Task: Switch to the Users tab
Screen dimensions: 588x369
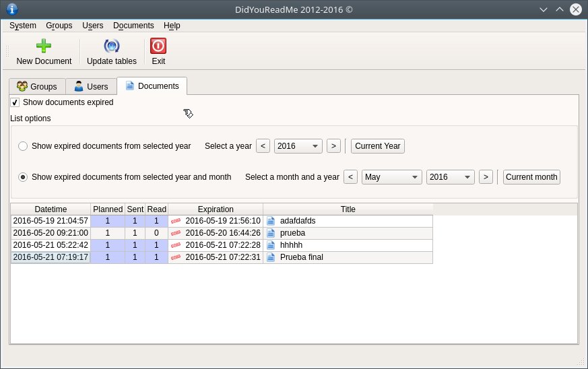Action: 91,87
